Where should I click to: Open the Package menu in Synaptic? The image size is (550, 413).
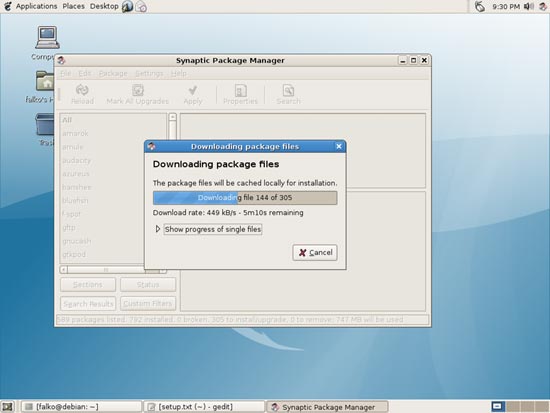click(x=113, y=73)
